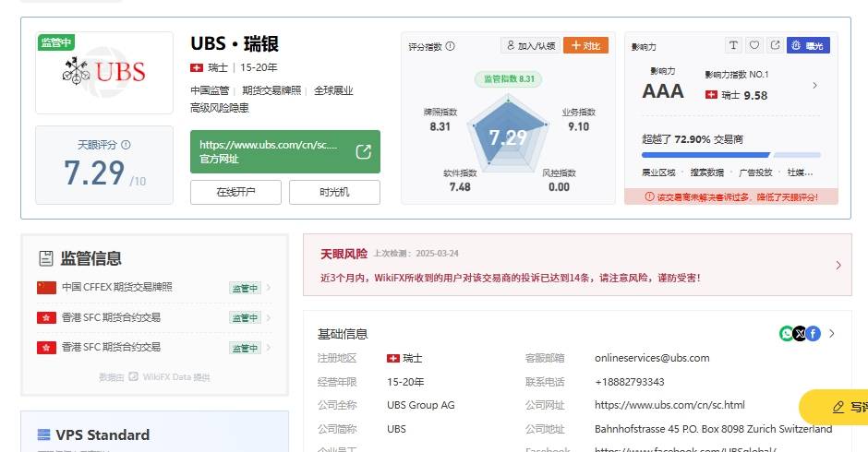This screenshot has height=452, width=868.
Task: Click the 加入/认领 button
Action: coord(530,45)
